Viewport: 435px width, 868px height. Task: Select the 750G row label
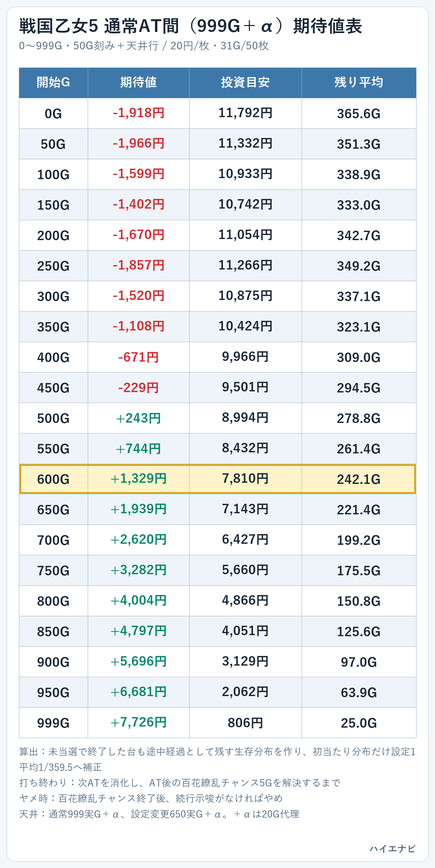coord(53,571)
